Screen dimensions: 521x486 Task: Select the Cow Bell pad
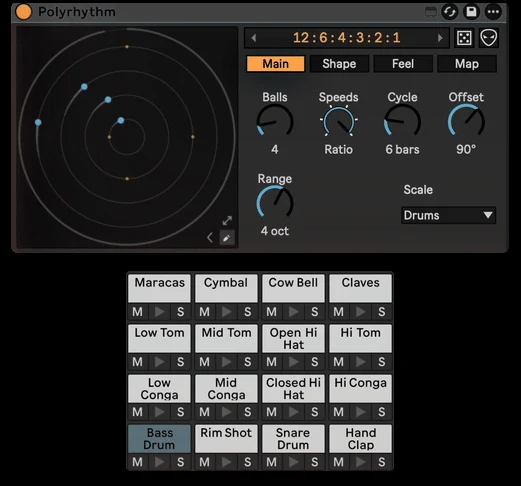[293, 288]
